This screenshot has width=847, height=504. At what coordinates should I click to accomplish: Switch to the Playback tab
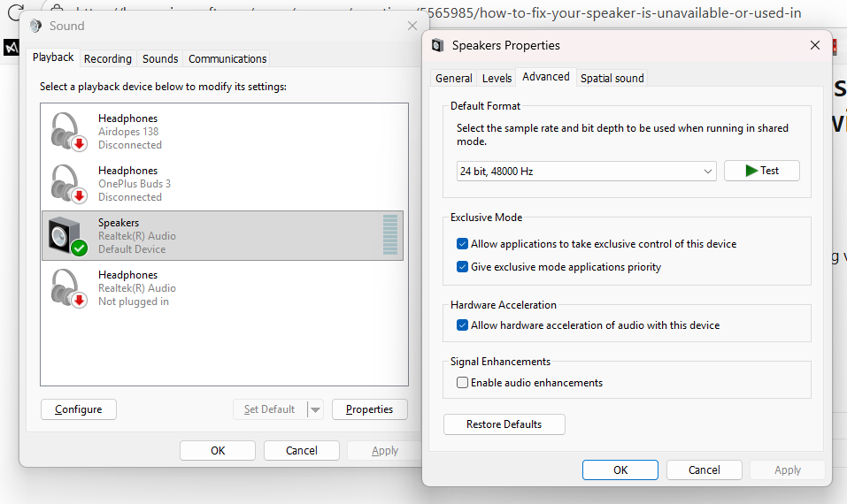(53, 57)
